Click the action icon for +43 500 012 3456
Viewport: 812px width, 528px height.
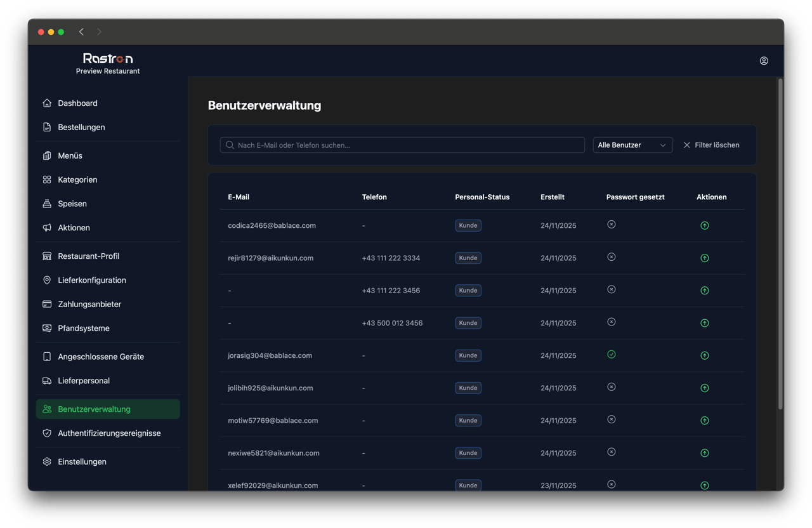[x=704, y=323]
